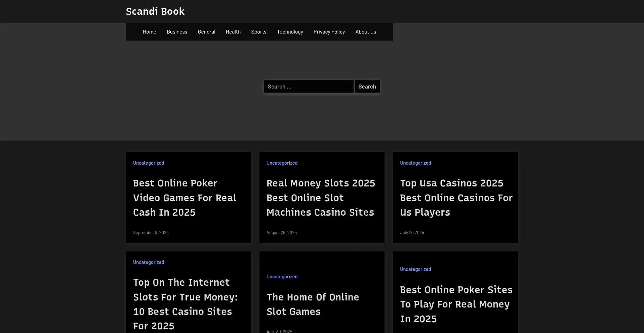Viewport: 644px width, 333px height.
Task: Go to the Business category
Action: click(177, 32)
